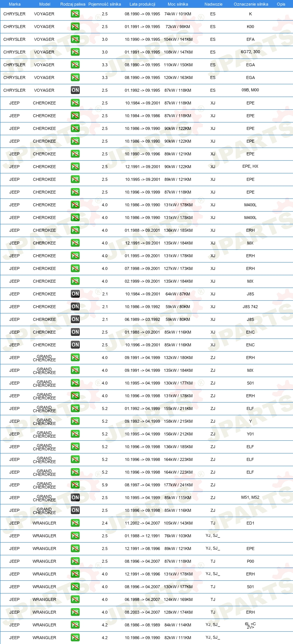Click petrol icon in Voyager 72kW / 98KM row

pyautogui.click(x=75, y=27)
